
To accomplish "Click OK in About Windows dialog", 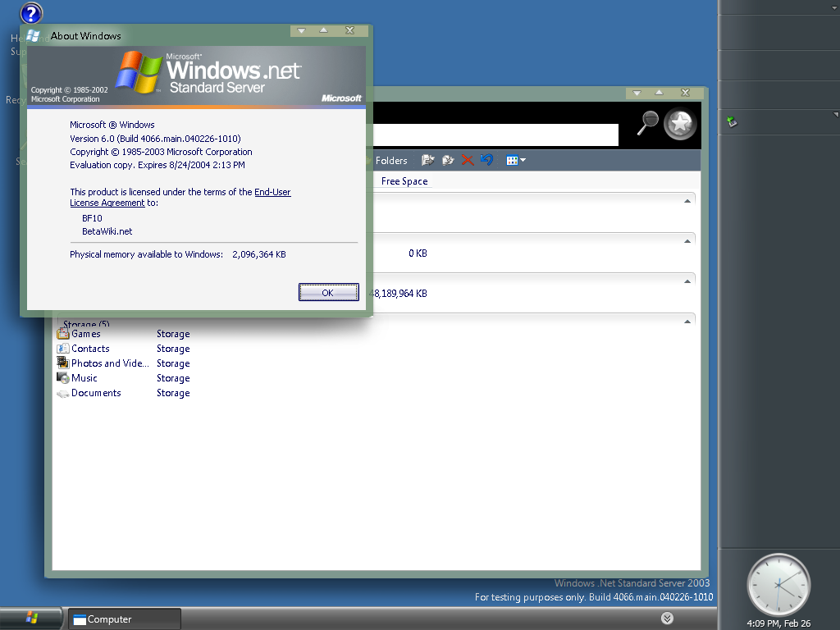I will point(328,293).
